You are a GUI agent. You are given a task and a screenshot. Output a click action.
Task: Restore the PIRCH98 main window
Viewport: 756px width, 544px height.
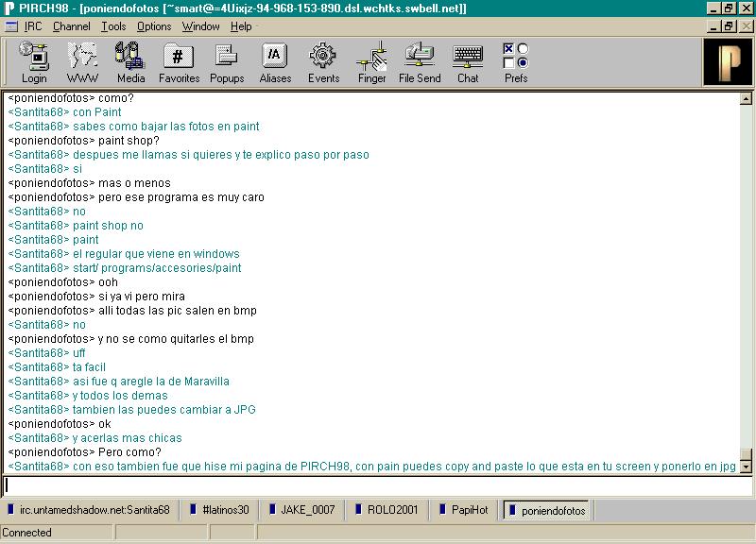tap(728, 8)
